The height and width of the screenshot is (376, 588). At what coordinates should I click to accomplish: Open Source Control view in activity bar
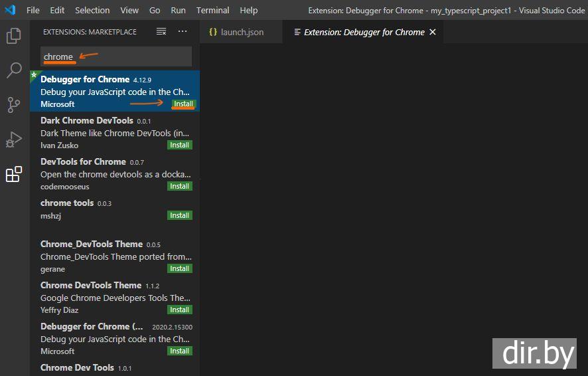coord(14,105)
